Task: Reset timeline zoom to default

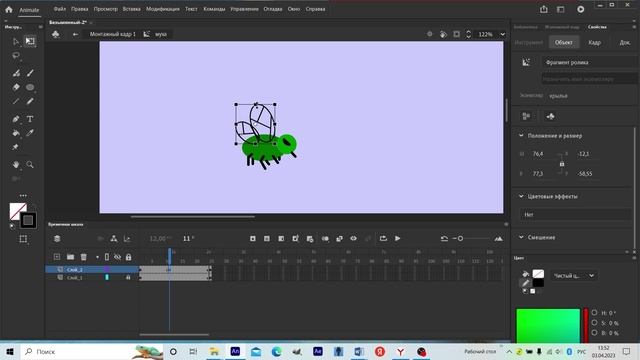Action: coord(444,239)
